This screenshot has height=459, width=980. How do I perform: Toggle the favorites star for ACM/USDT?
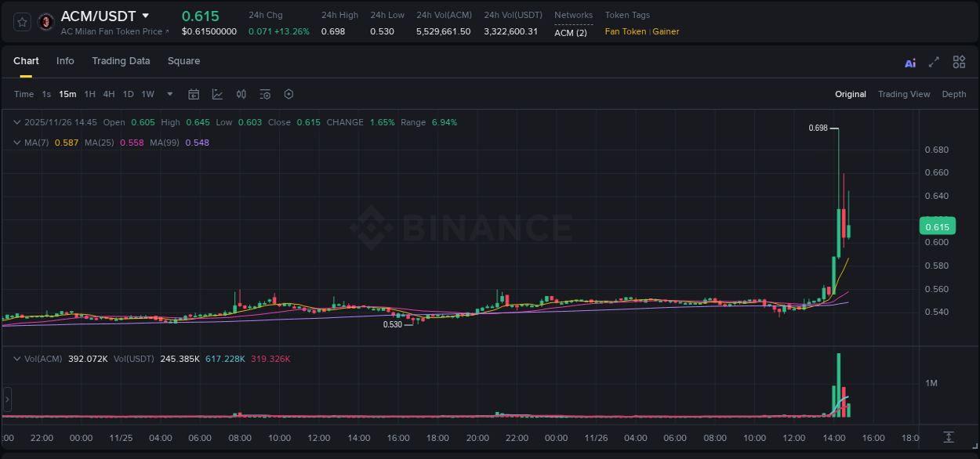point(21,21)
